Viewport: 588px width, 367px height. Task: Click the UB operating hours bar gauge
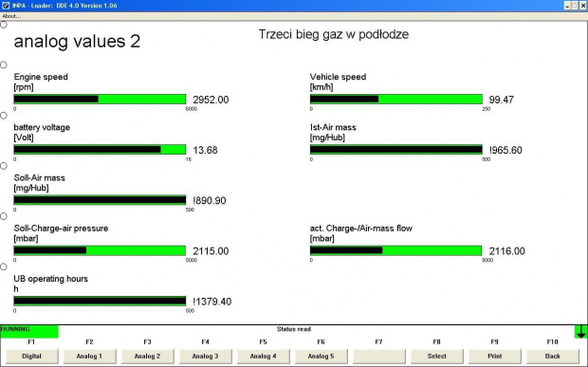click(100, 301)
